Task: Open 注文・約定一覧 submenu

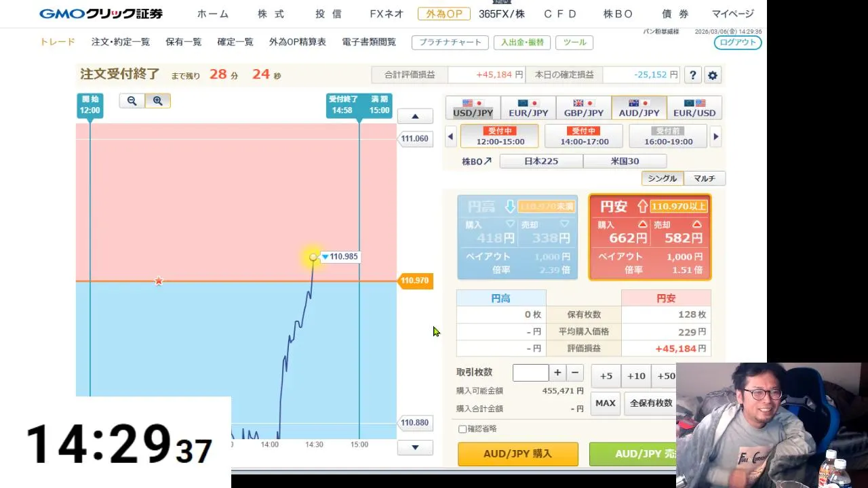Action: pyautogui.click(x=121, y=42)
